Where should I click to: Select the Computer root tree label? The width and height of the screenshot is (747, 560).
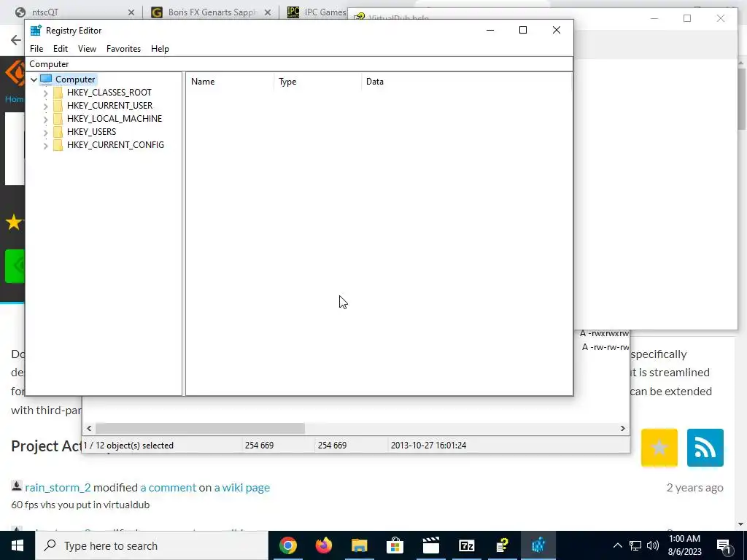75,79
